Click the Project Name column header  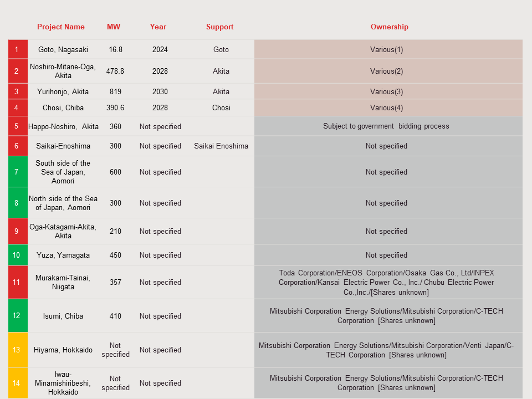pos(61,27)
